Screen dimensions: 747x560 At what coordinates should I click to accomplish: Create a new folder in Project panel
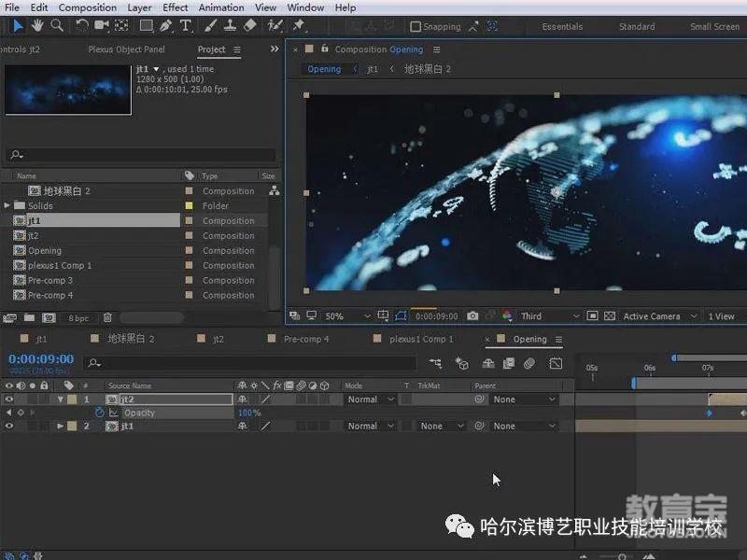(x=29, y=317)
